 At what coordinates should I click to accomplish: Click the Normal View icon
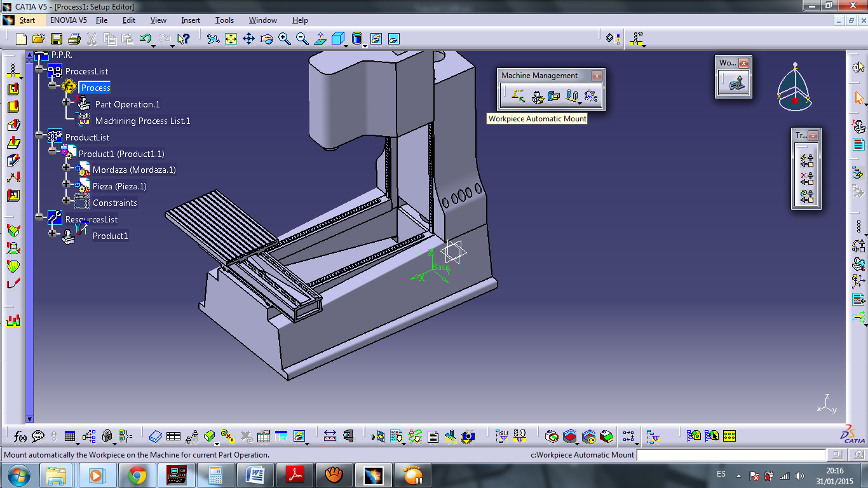click(320, 39)
